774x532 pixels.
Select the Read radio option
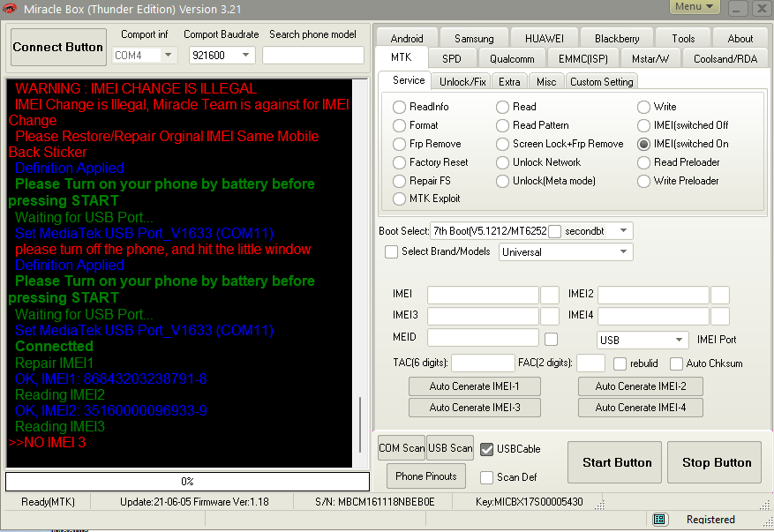pyautogui.click(x=502, y=107)
